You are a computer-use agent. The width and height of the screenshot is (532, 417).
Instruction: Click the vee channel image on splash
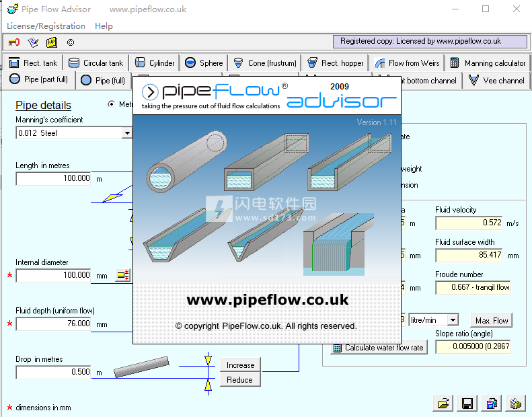pyautogui.click(x=266, y=235)
